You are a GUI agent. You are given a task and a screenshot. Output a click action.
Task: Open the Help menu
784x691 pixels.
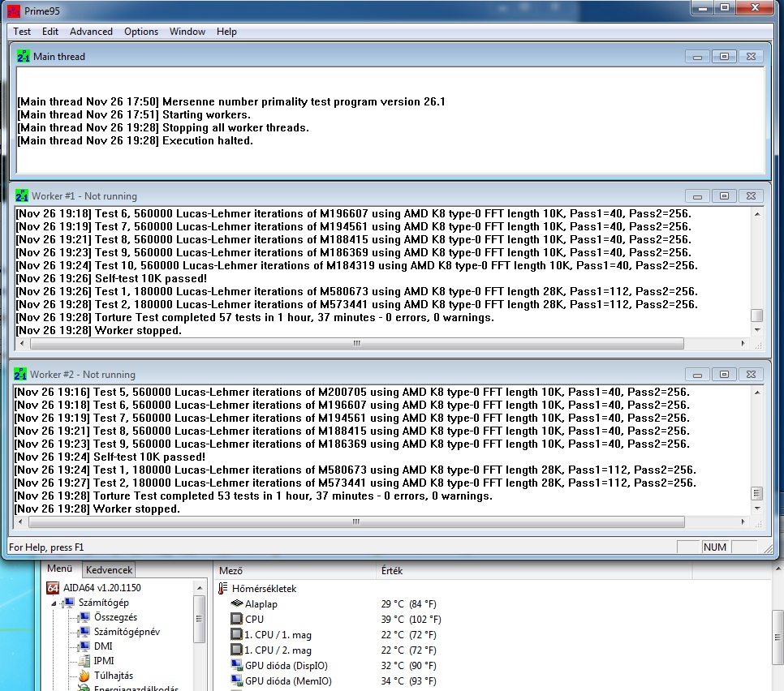coord(226,32)
